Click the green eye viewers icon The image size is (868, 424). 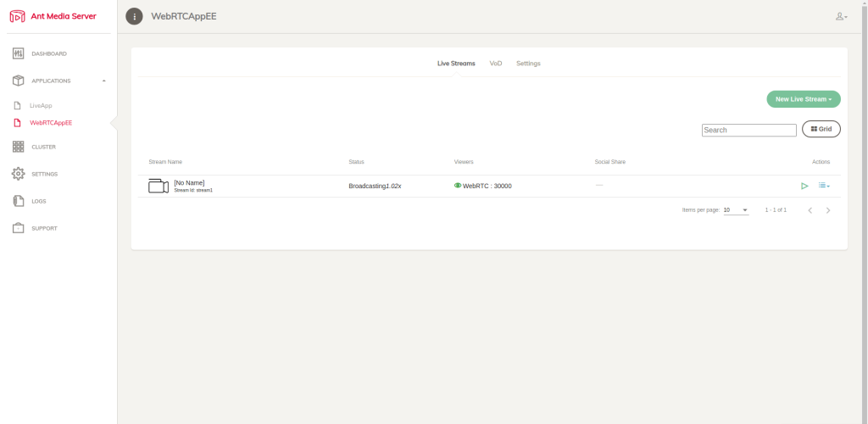(x=458, y=186)
